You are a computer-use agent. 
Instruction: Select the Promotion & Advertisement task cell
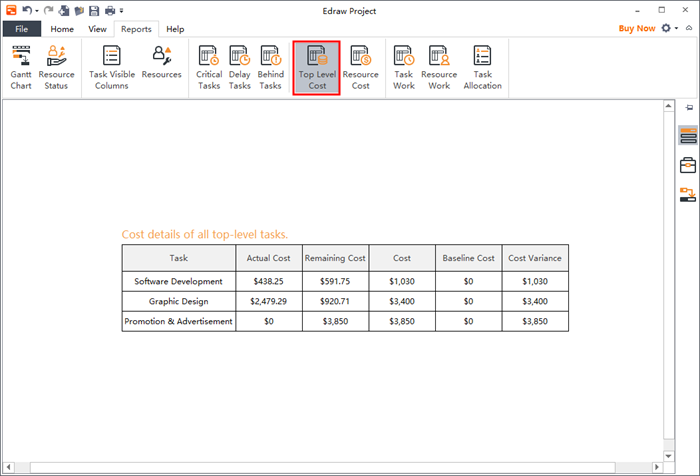(x=179, y=321)
